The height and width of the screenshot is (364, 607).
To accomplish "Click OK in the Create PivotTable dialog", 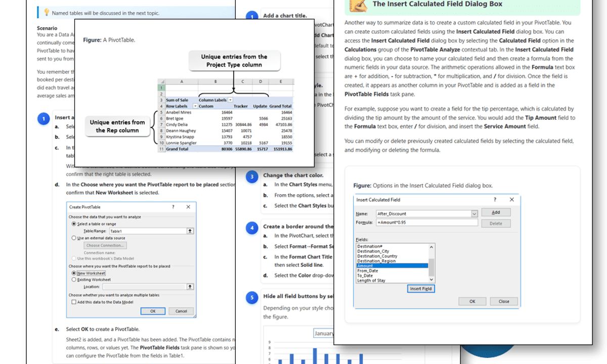I will [153, 311].
